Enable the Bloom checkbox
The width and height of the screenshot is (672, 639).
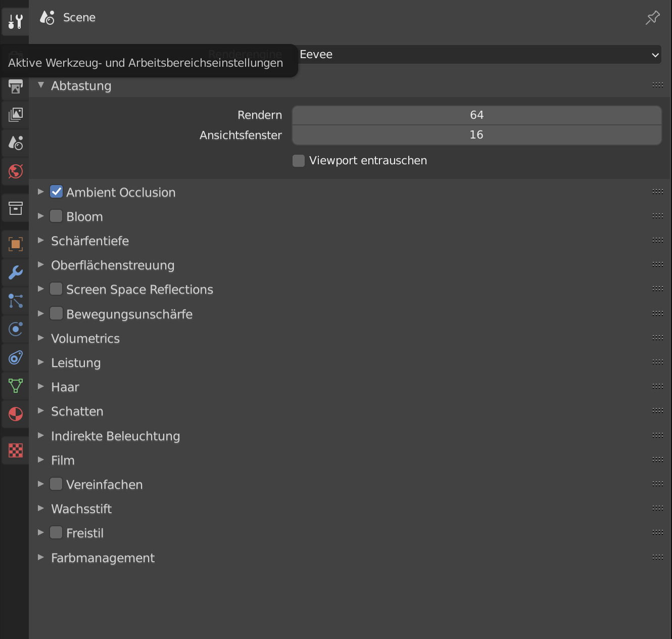coord(57,216)
